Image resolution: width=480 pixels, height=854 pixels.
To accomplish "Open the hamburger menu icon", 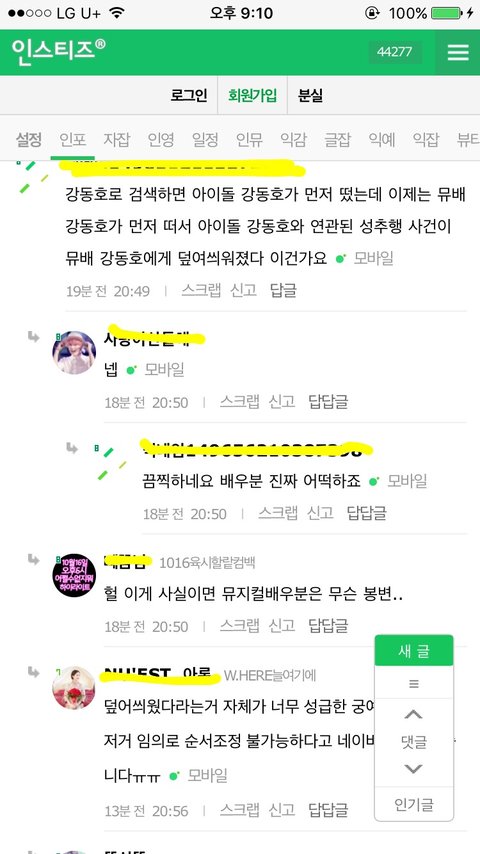I will pyautogui.click(x=458, y=52).
